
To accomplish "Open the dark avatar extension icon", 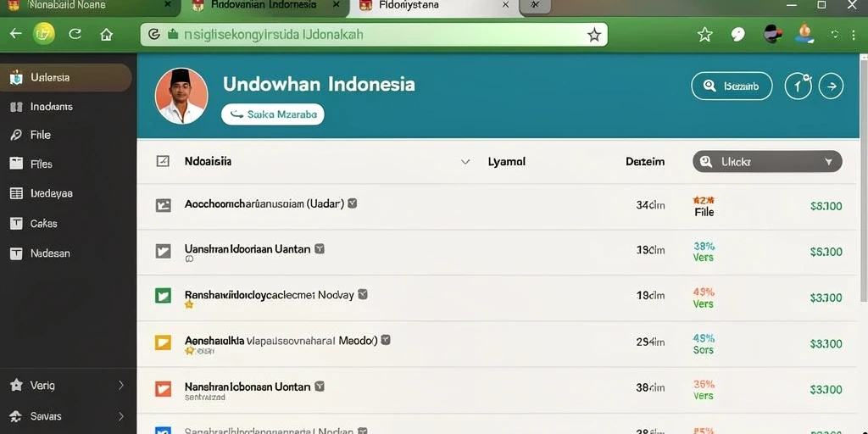I will coord(773,34).
